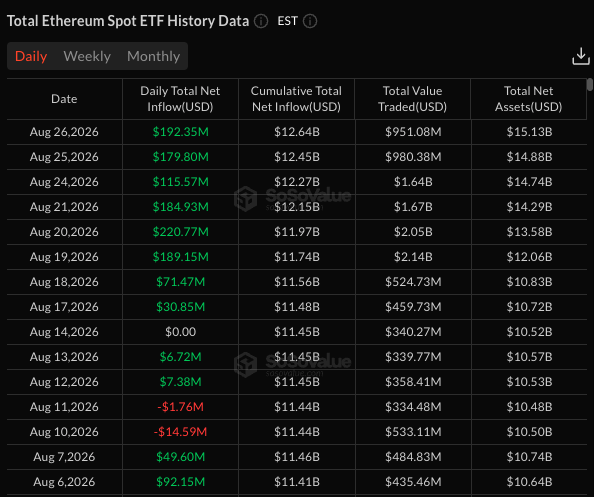Screen dimensions: 594x497
Task: Select the $184.93M inflow value
Action: [x=180, y=207]
